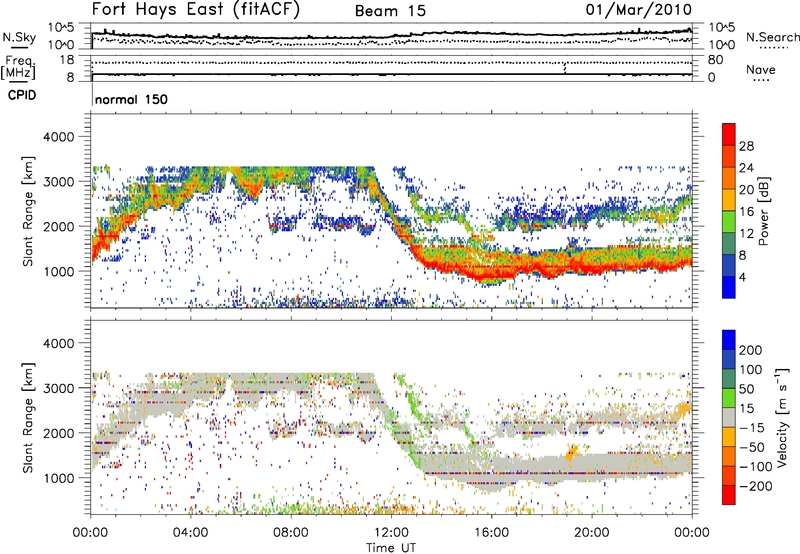
Task: Click the '3000' tick on the power panel
Action: (58, 182)
